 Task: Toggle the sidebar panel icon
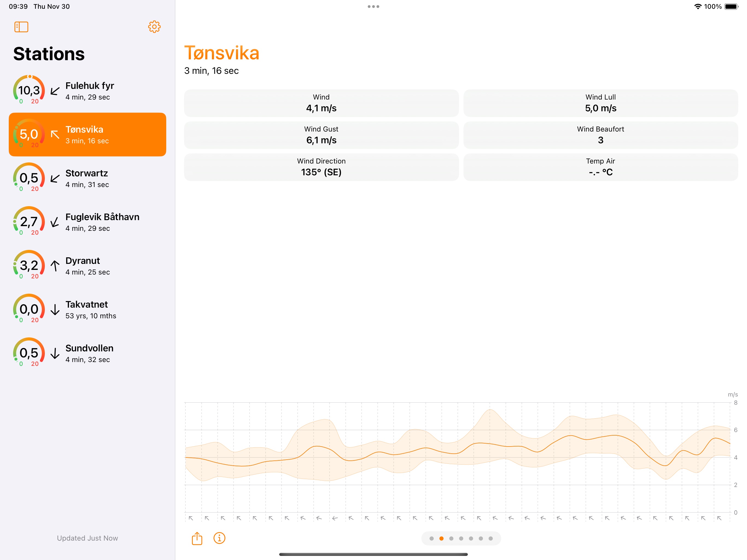21,27
